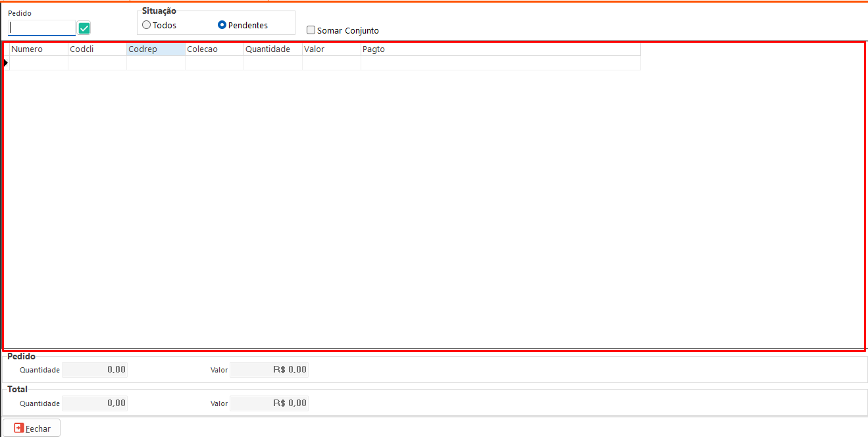Select the empty cell under Pagto

(500, 63)
